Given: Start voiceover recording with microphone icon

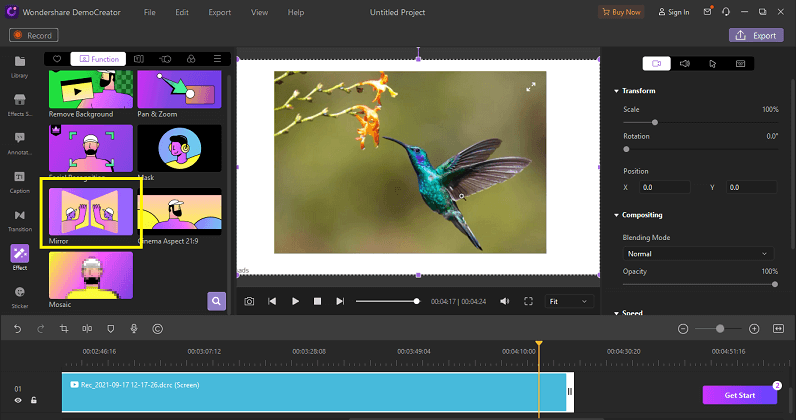Looking at the screenshot, I should pyautogui.click(x=134, y=329).
